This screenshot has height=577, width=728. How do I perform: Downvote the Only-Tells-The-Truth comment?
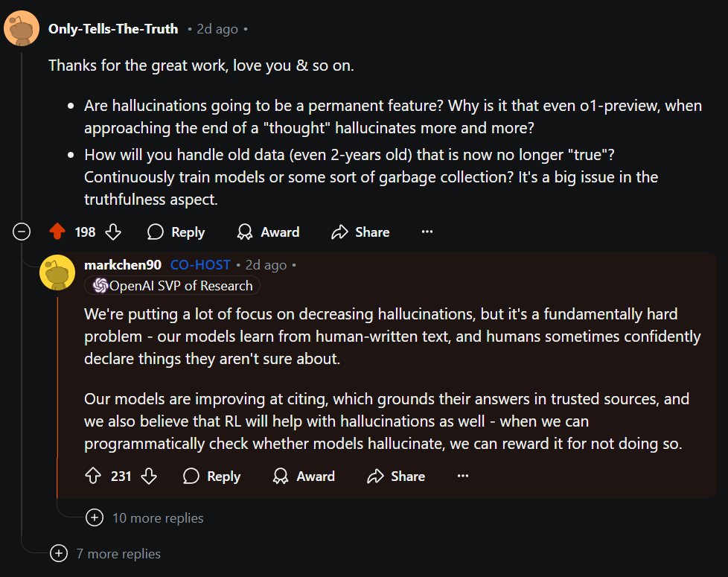point(113,232)
